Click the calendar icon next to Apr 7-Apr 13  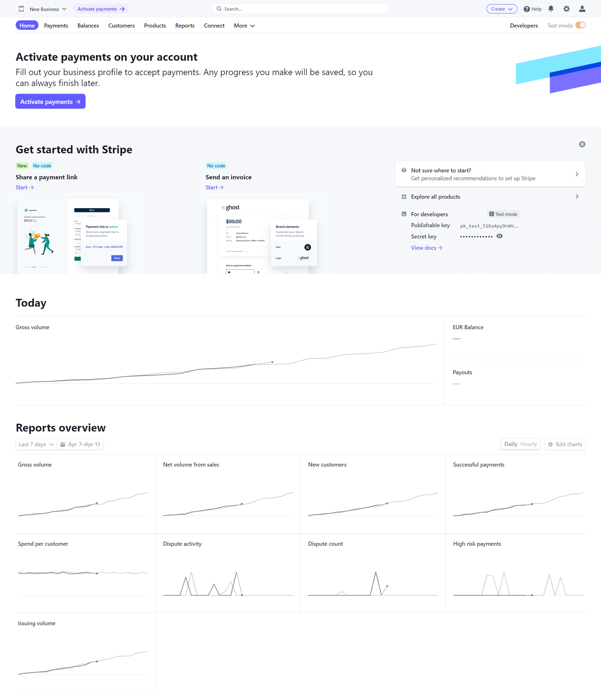(x=64, y=444)
